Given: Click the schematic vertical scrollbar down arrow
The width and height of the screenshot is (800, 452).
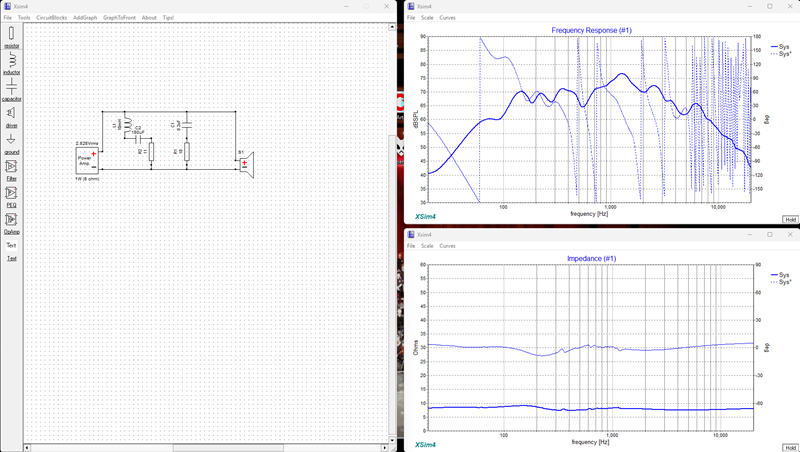Looking at the screenshot, I should (x=392, y=440).
